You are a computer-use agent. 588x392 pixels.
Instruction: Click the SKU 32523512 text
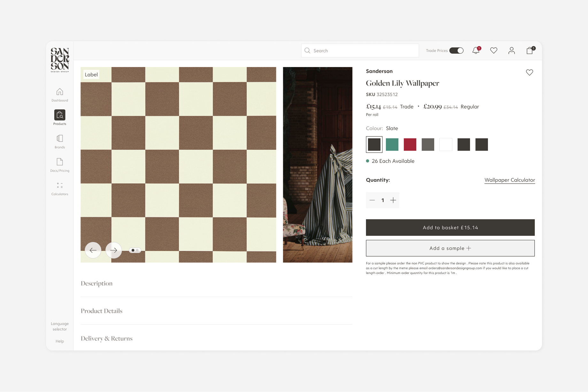click(382, 94)
